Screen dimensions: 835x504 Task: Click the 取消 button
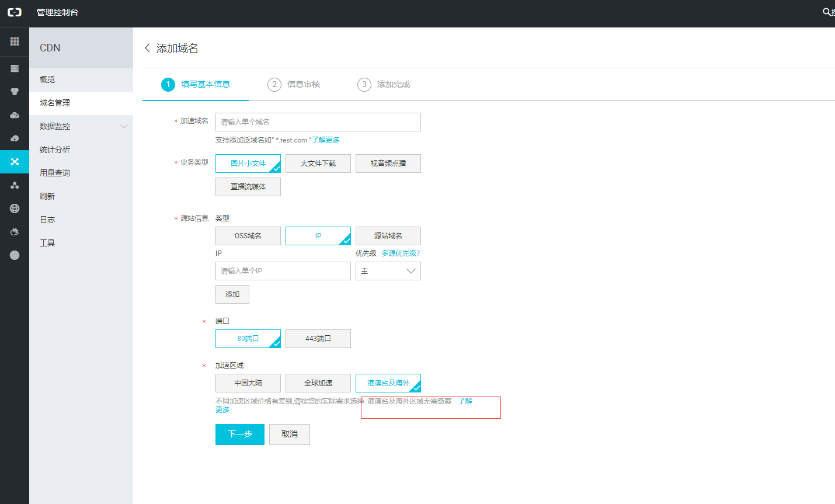290,435
